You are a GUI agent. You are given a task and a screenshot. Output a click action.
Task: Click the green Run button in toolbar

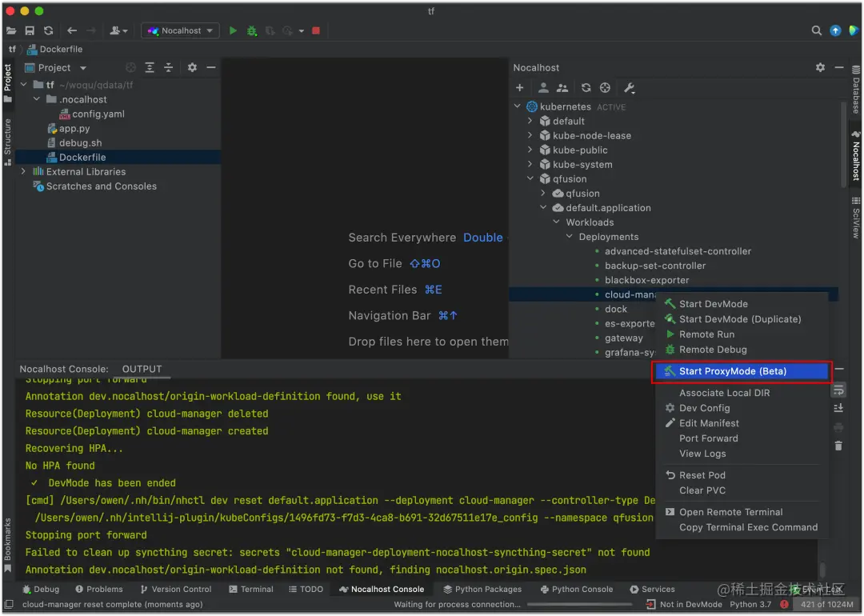click(233, 30)
